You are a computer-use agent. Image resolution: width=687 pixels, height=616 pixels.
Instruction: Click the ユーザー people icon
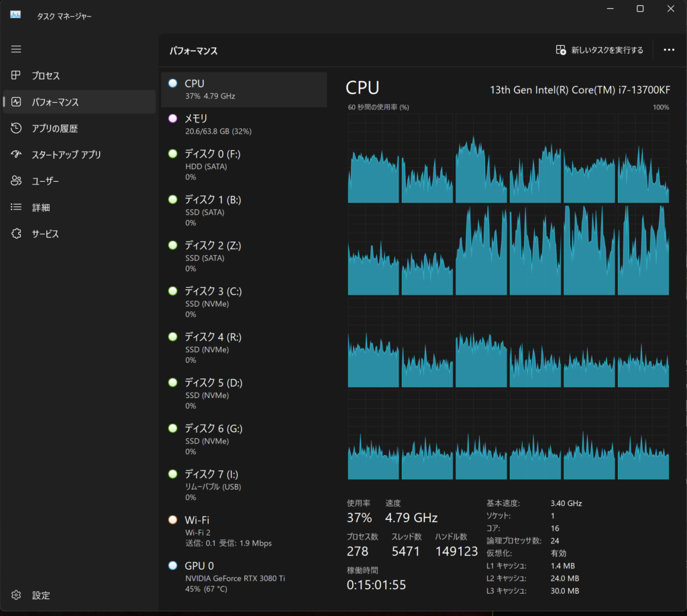[16, 181]
